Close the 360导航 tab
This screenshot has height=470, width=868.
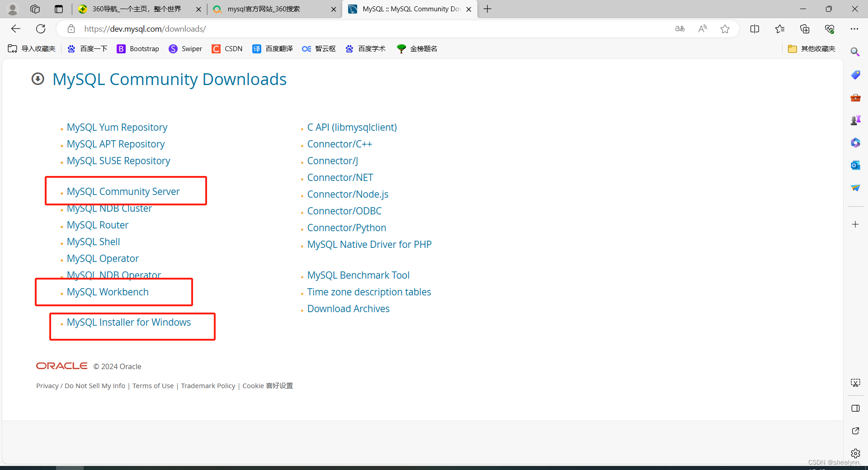coord(198,9)
